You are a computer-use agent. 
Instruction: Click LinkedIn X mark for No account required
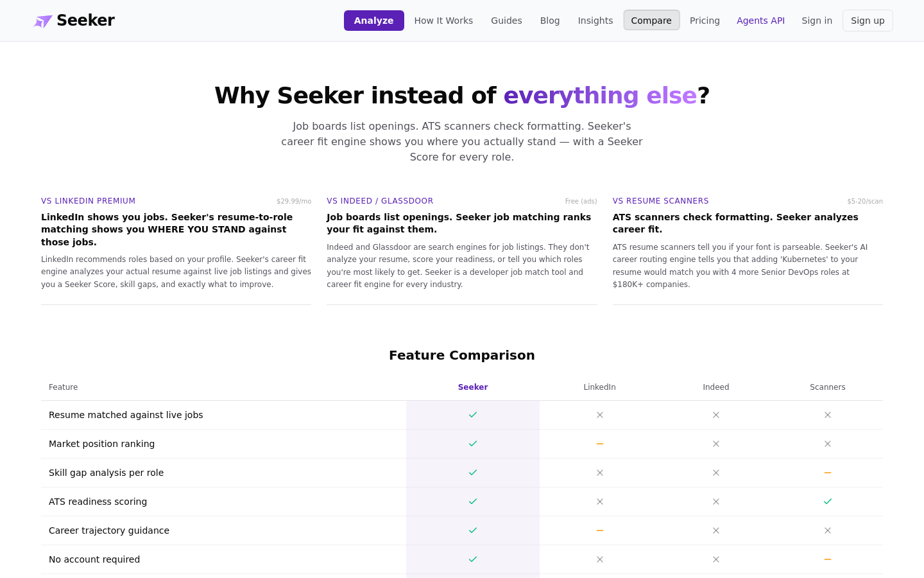coord(600,559)
